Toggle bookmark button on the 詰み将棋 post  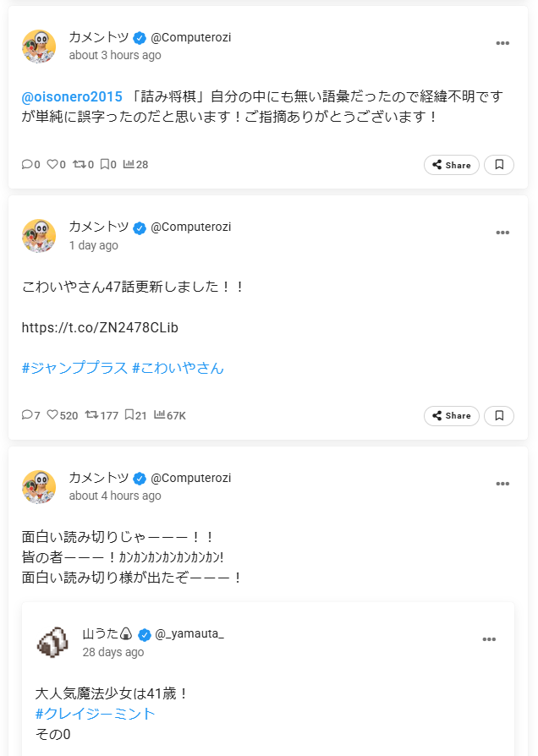click(499, 165)
